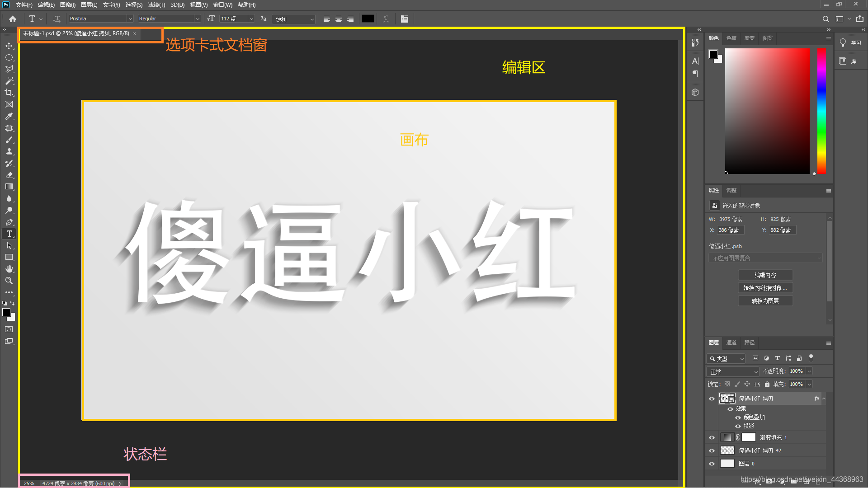Center align text in options bar
Viewport: 868px width, 488px height.
tap(338, 19)
